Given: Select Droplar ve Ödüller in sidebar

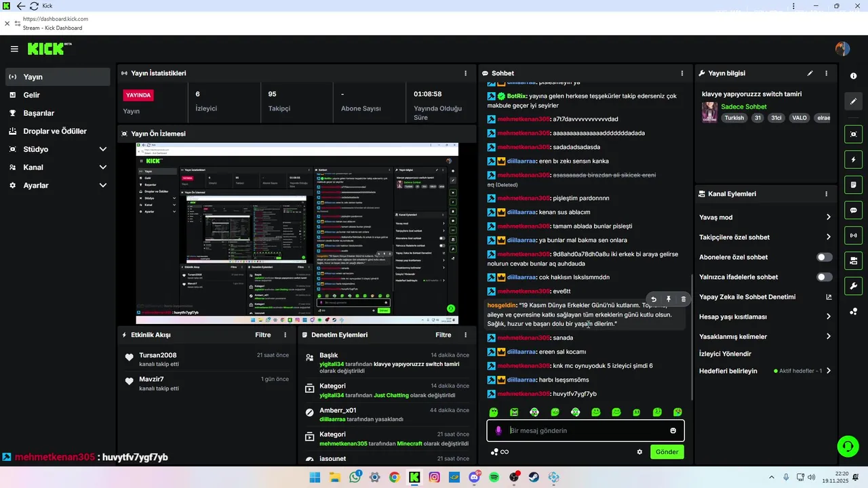Looking at the screenshot, I should click(x=57, y=131).
